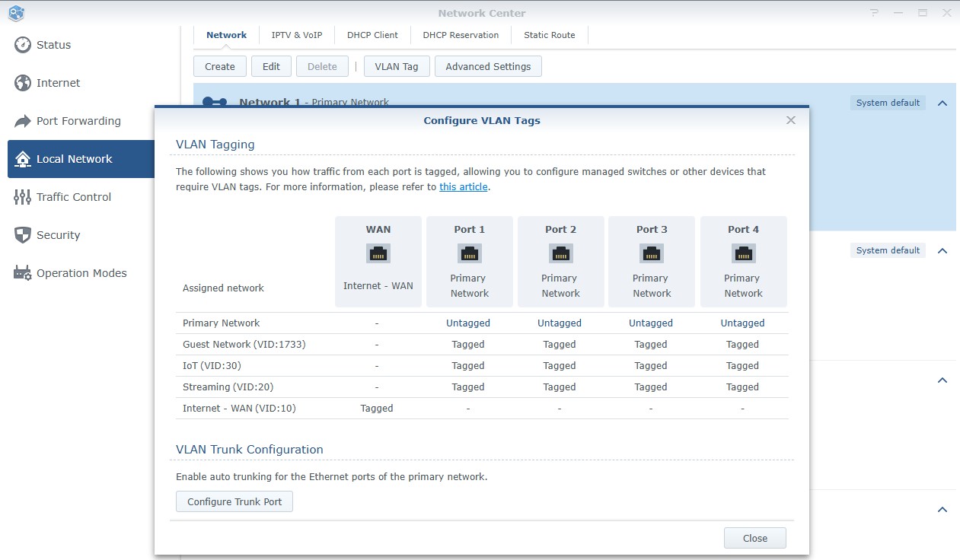The image size is (960, 560).
Task: Collapse the second System default network section
Action: pos(942,250)
